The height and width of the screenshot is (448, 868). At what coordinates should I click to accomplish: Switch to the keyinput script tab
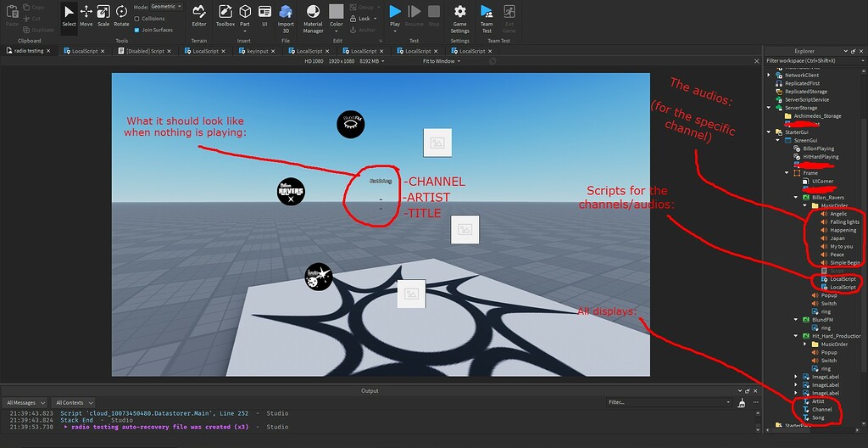pos(256,51)
